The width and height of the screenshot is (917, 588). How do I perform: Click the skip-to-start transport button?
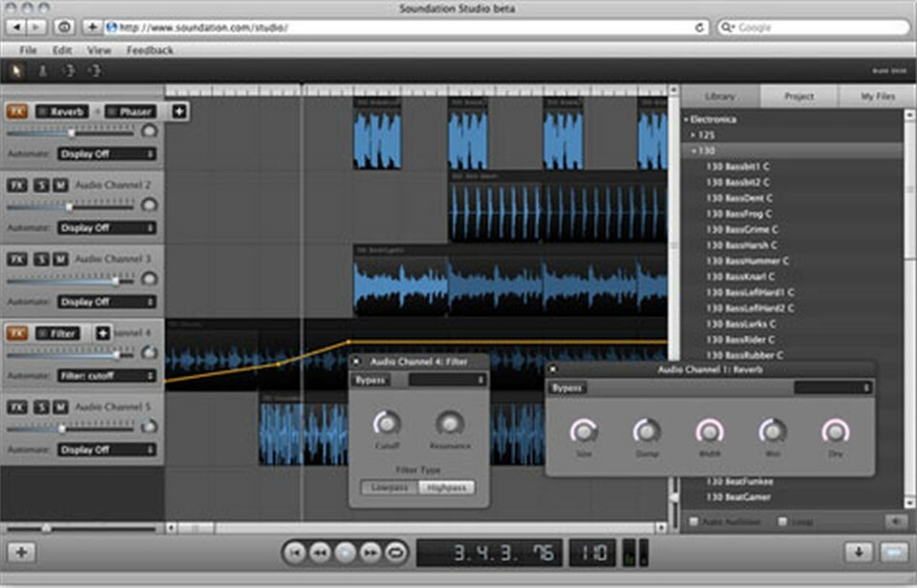tap(296, 553)
